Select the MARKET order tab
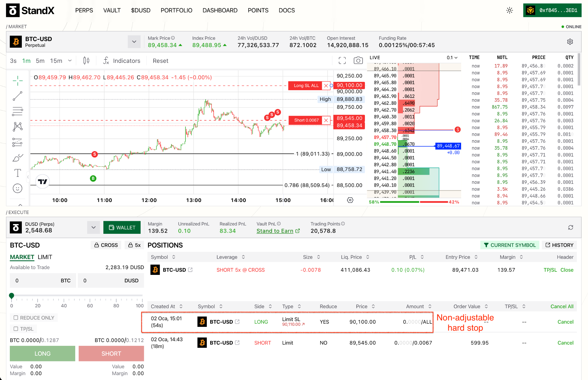588x380 pixels. pyautogui.click(x=22, y=257)
